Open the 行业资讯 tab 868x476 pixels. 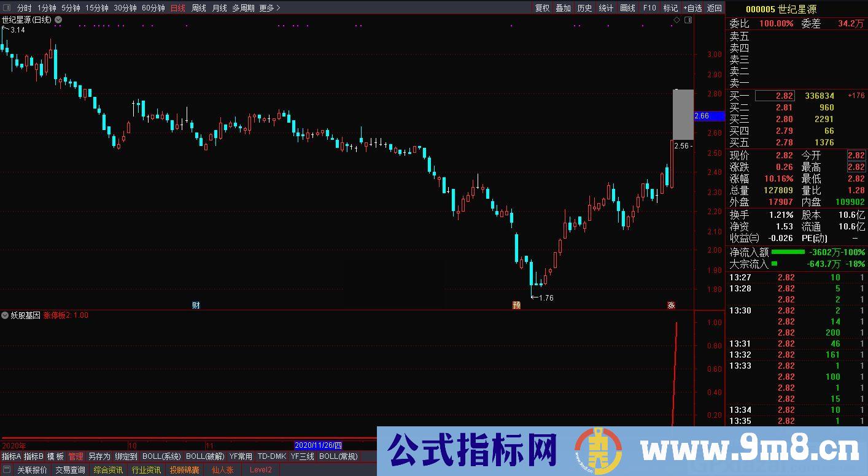pyautogui.click(x=147, y=470)
